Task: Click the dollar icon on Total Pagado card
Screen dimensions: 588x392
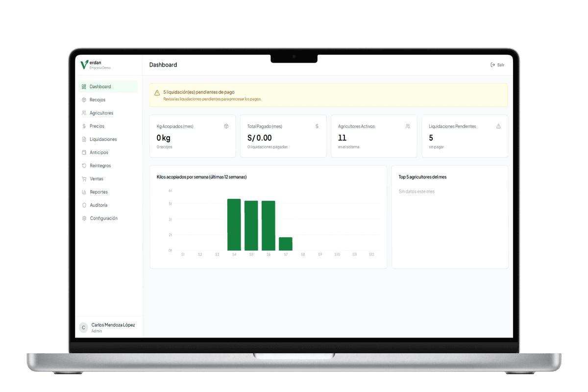Action: click(317, 126)
